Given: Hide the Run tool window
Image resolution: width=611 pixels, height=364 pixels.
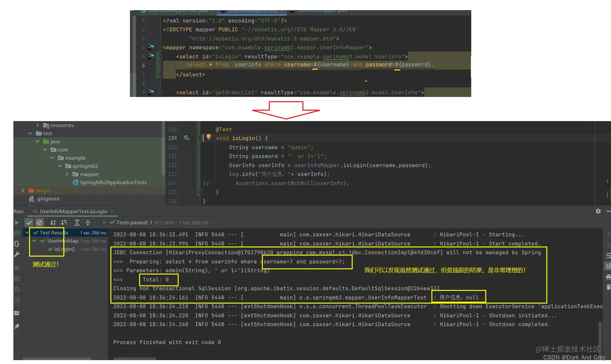Looking at the screenshot, I should tap(609, 211).
